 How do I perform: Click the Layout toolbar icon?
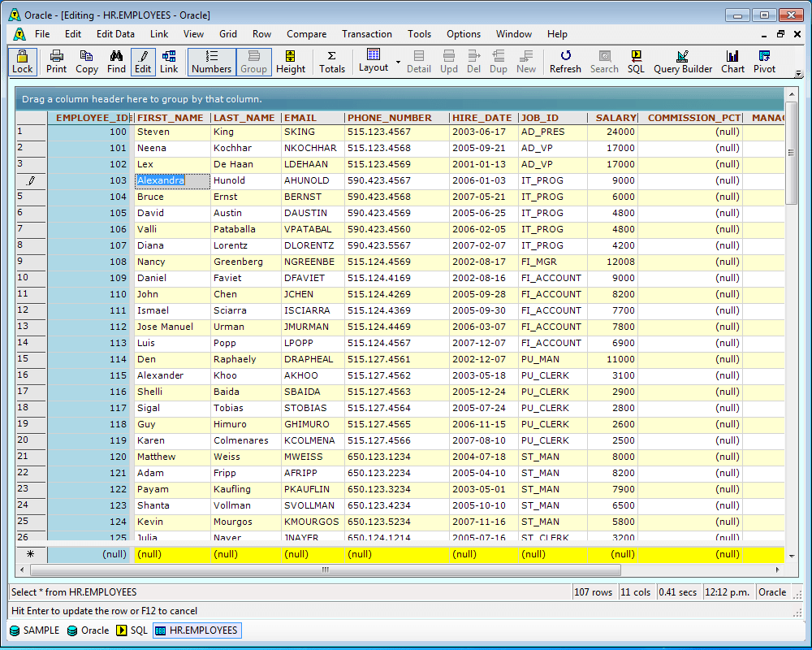coord(374,61)
